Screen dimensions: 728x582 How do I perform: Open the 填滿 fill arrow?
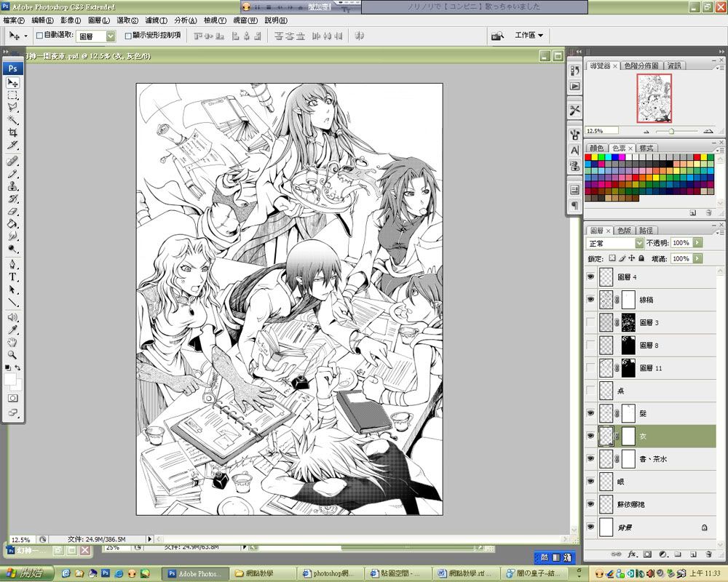[x=698, y=258]
